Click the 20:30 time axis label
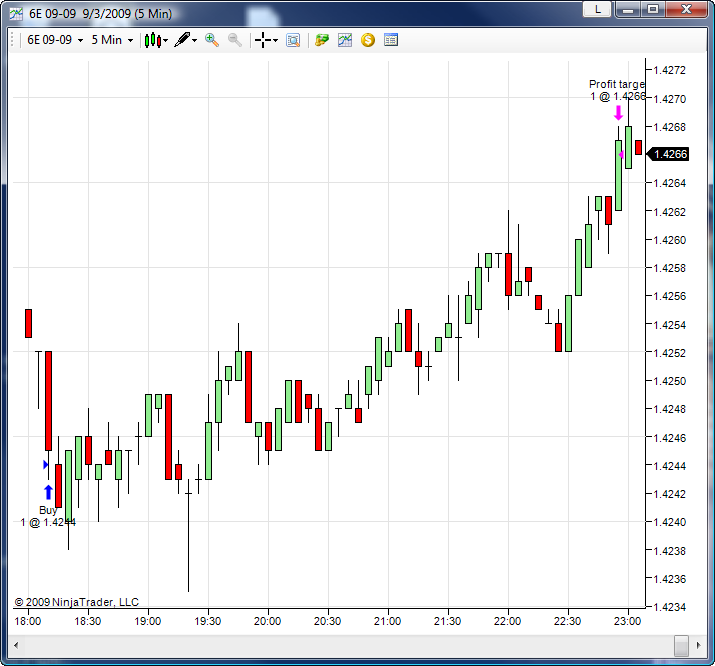The width and height of the screenshot is (715, 666). pyautogui.click(x=327, y=621)
